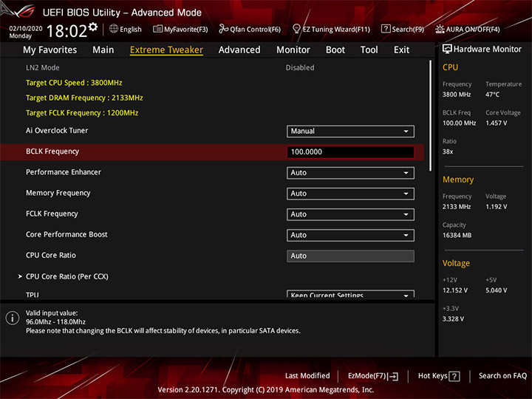Click English language button
Screen dimensions: 532x399
pyautogui.click(x=126, y=29)
